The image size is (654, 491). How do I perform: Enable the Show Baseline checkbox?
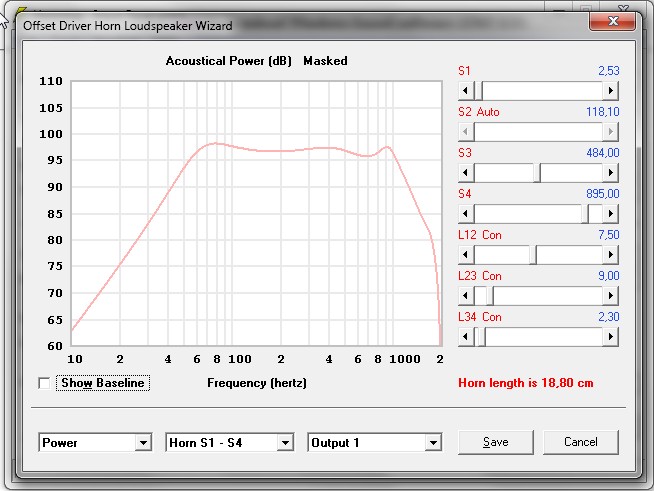[44, 383]
